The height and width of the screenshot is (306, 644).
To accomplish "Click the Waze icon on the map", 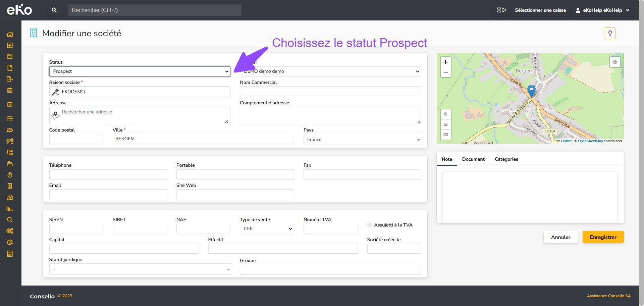I will 445,124.
